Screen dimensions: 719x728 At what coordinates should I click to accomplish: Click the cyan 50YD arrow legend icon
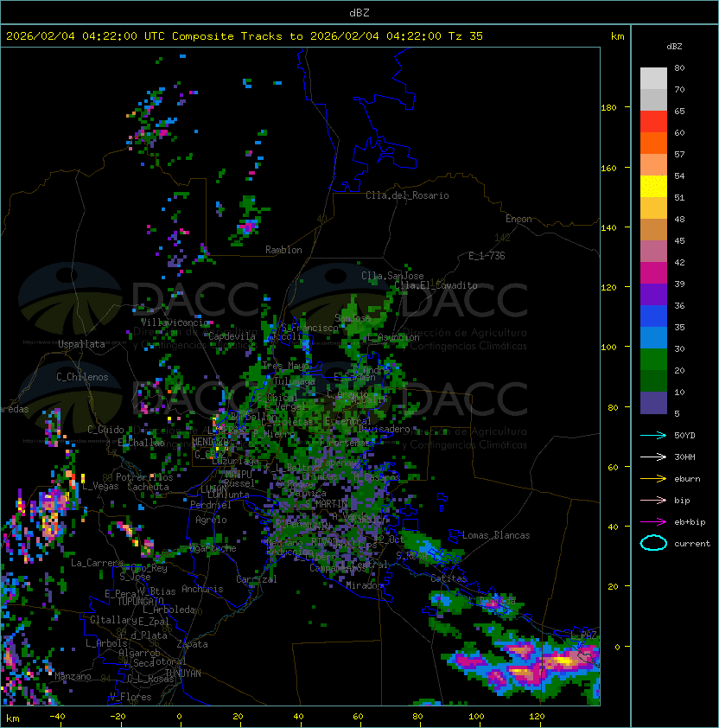653,436
